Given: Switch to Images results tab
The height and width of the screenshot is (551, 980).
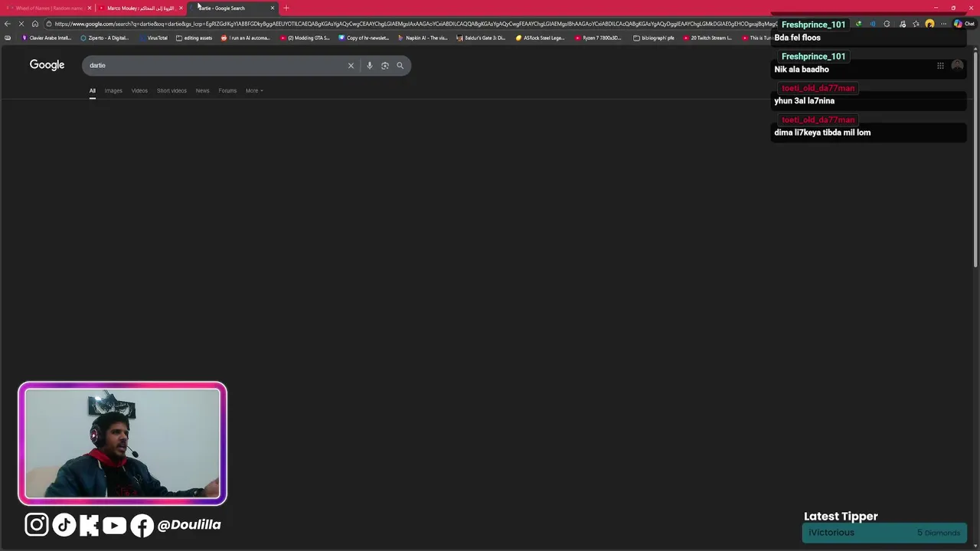Looking at the screenshot, I should click(x=113, y=90).
